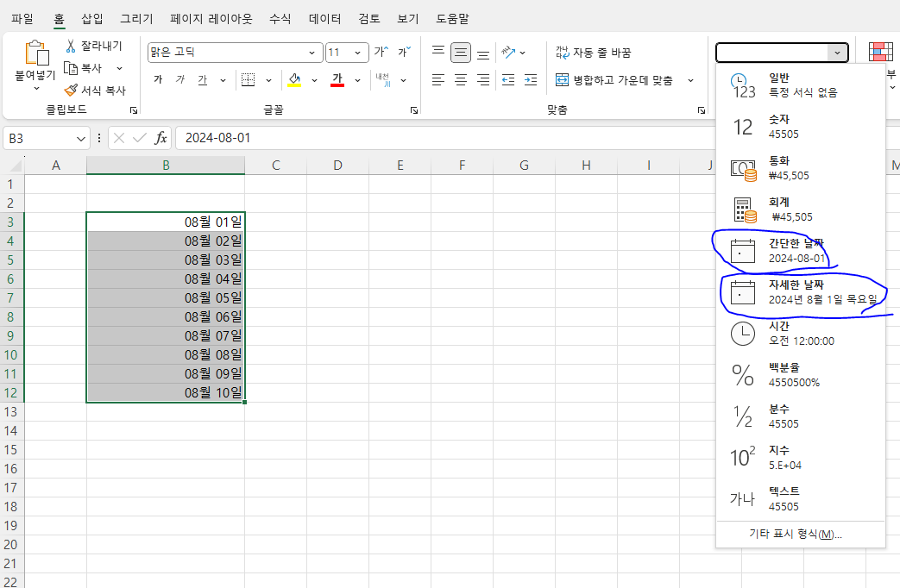Click the Copy (복사) icon
900x588 pixels.
tap(71, 68)
